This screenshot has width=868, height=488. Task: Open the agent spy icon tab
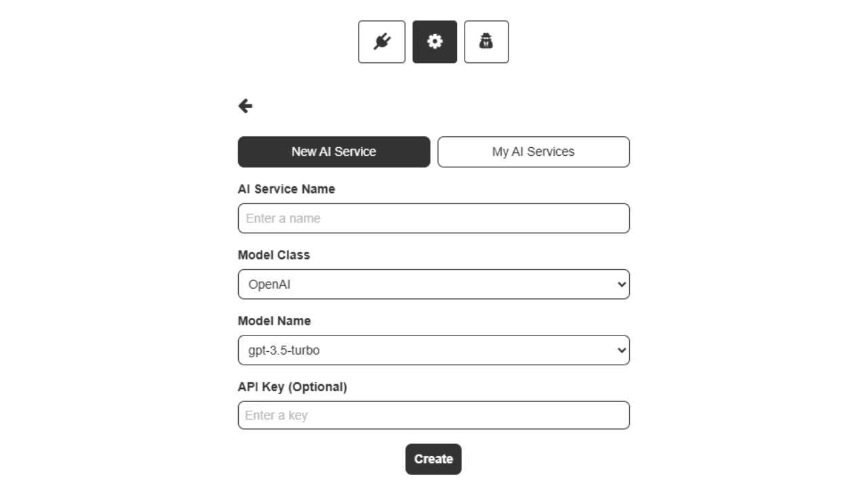pyautogui.click(x=486, y=42)
